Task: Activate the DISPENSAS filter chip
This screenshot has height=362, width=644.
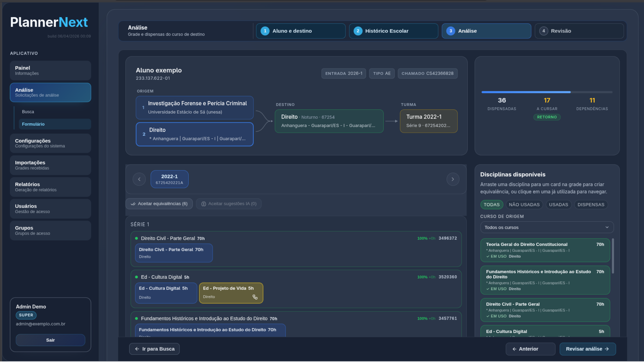Action: 591,204
